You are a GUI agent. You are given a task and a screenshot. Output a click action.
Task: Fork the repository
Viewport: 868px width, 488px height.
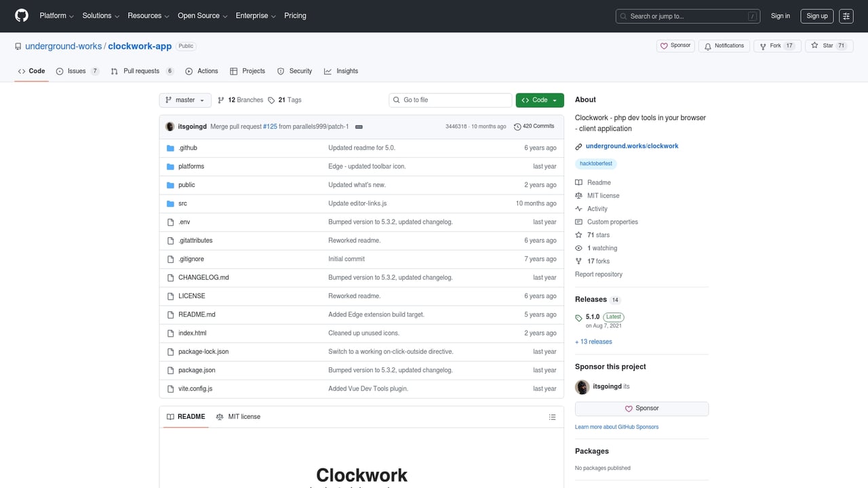(764, 45)
